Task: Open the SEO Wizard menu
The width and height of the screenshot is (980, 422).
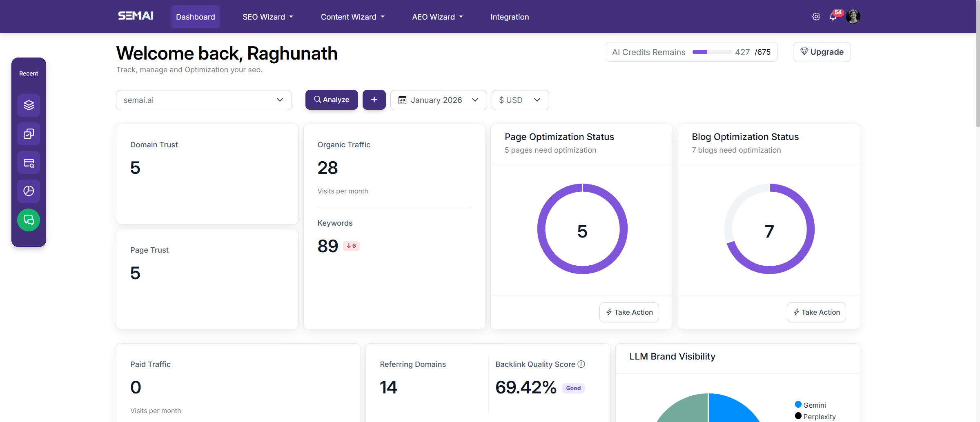Action: [x=267, y=17]
